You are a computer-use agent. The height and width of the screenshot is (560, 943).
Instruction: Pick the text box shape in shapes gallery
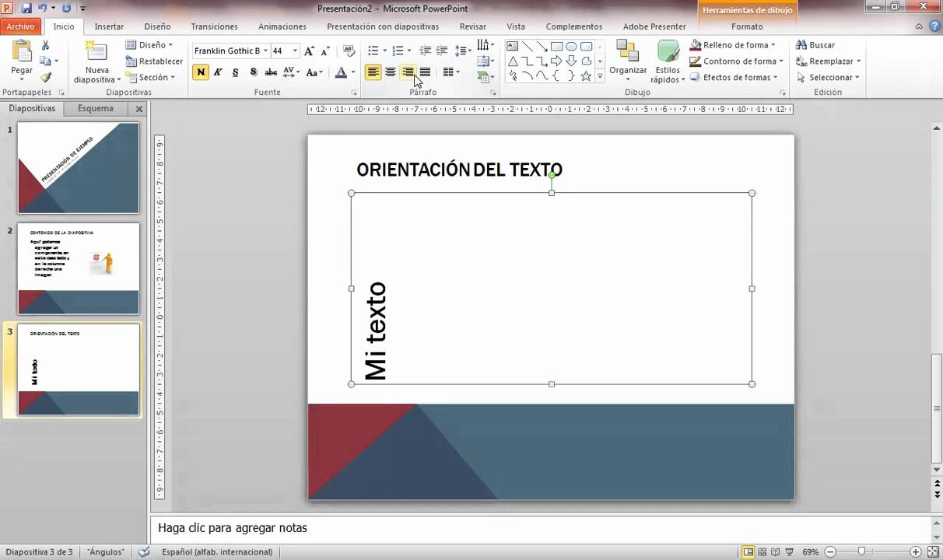pos(512,46)
